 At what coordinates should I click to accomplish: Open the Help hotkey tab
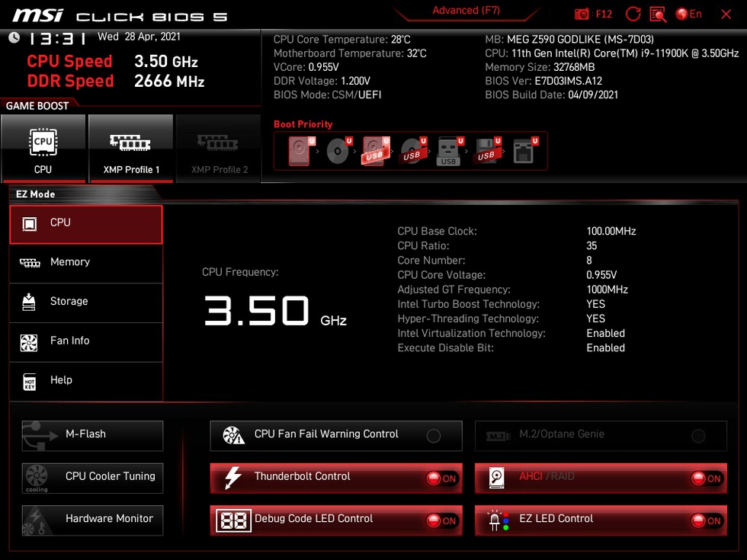(x=85, y=382)
